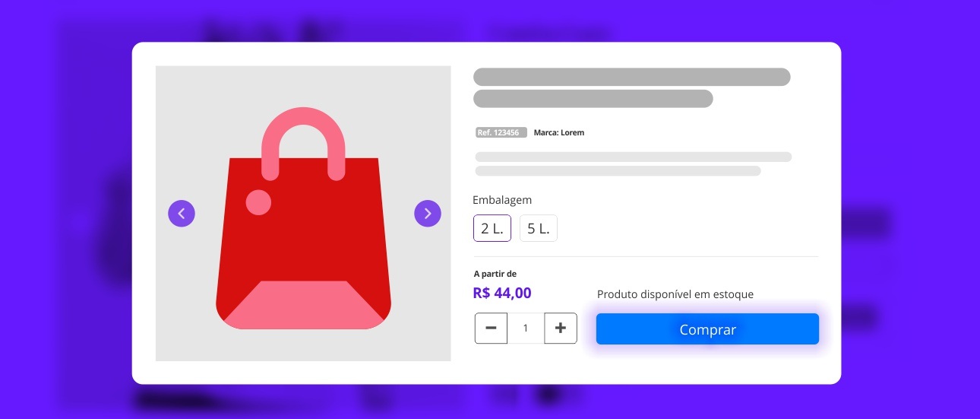
Task: Click the Marca: Lorem brand label
Action: click(x=559, y=132)
